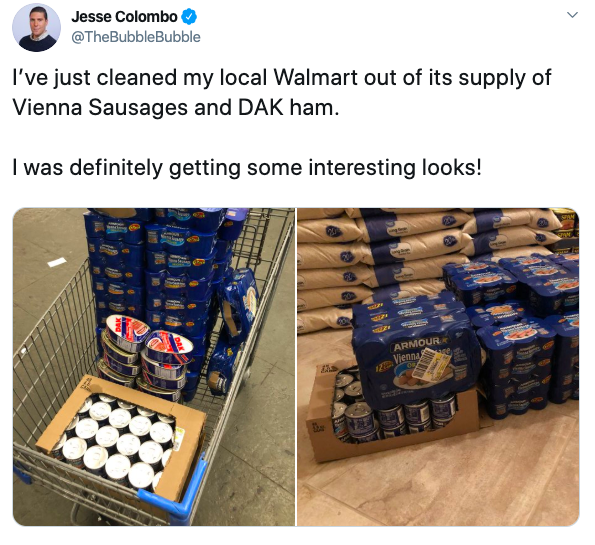Open Jesse Colombo's profile avatar
This screenshot has height=545, width=595.
(36, 27)
